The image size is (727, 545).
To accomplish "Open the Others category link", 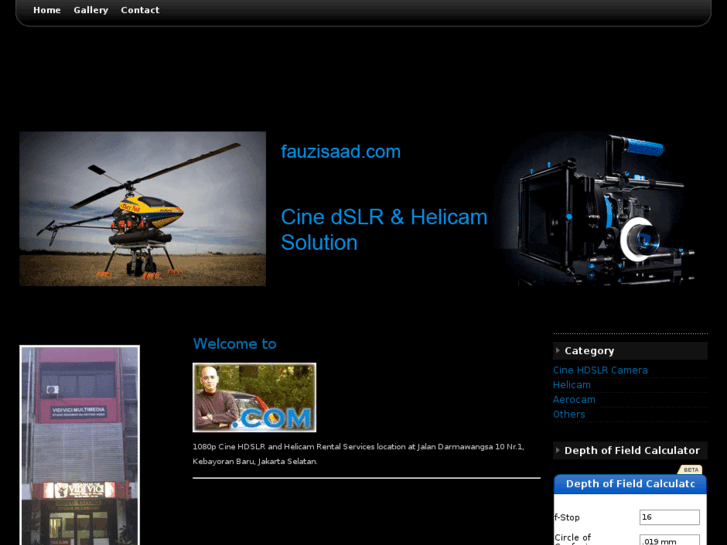I will (569, 414).
